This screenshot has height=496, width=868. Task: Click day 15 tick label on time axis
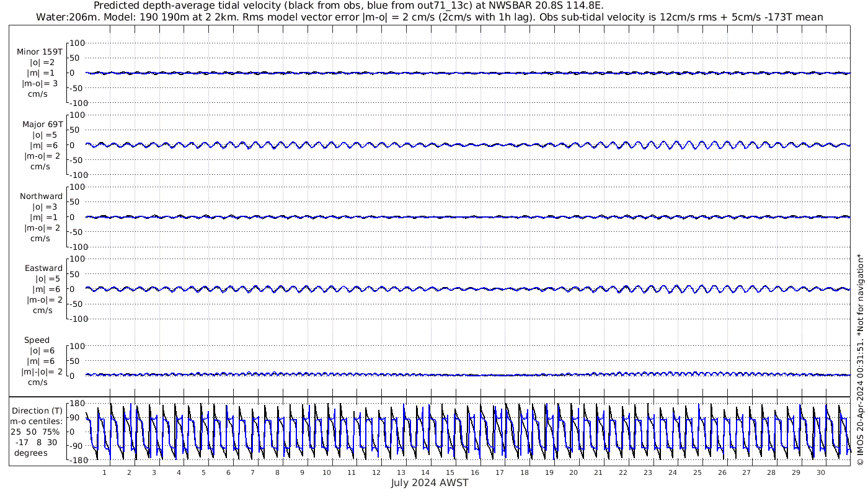coord(450,472)
